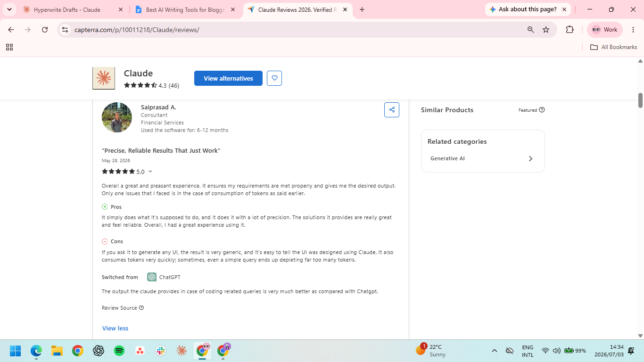Open the notification center bell
Viewport: 644px width, 362px height.
pyautogui.click(x=631, y=351)
